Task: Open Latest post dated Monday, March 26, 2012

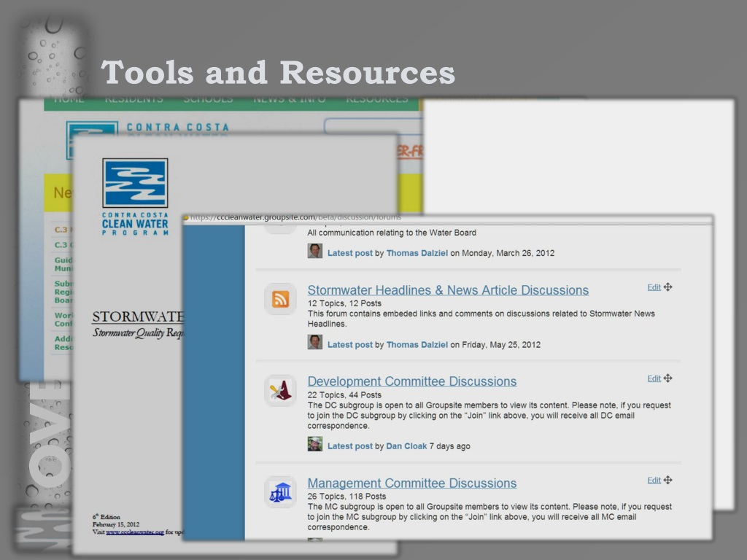Action: click(x=349, y=253)
